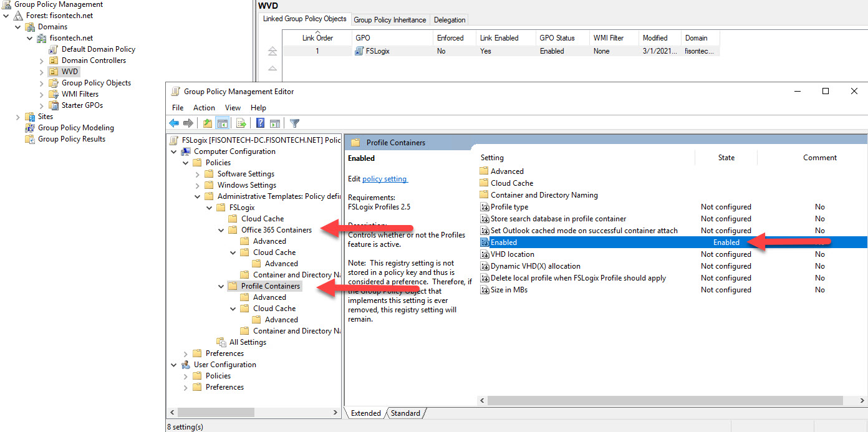Sort by the State column header
The width and height of the screenshot is (868, 432).
[726, 158]
